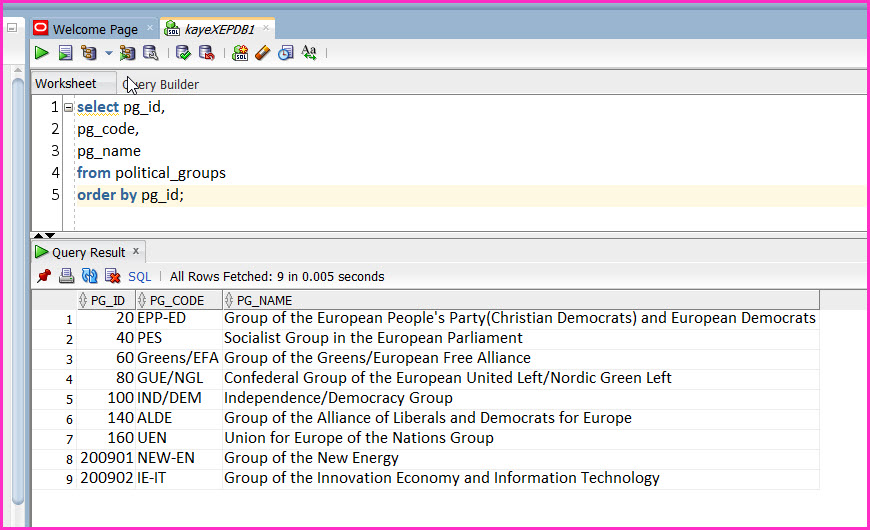The height and width of the screenshot is (530, 870).
Task: Click the Delete Row icon in results
Action: pos(113,276)
